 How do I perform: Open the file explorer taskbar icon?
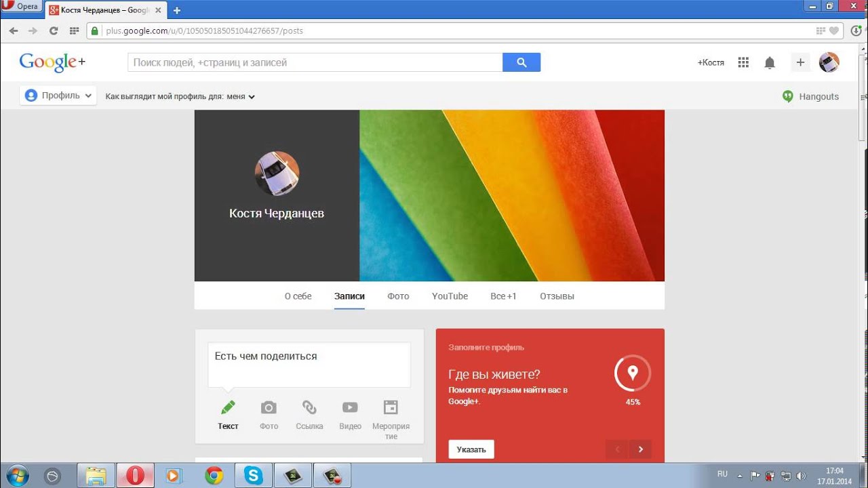pyautogui.click(x=96, y=475)
